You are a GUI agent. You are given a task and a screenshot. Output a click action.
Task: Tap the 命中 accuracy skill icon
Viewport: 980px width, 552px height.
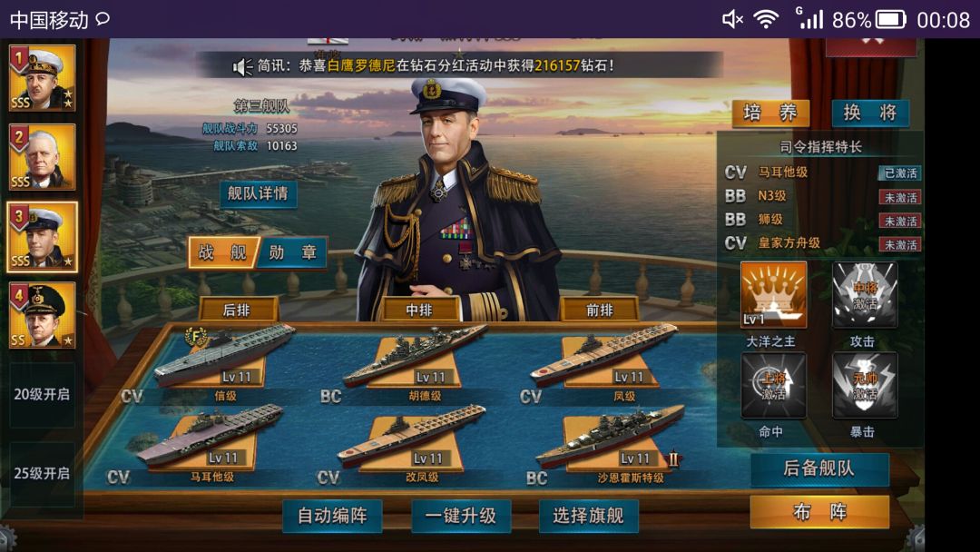[774, 385]
